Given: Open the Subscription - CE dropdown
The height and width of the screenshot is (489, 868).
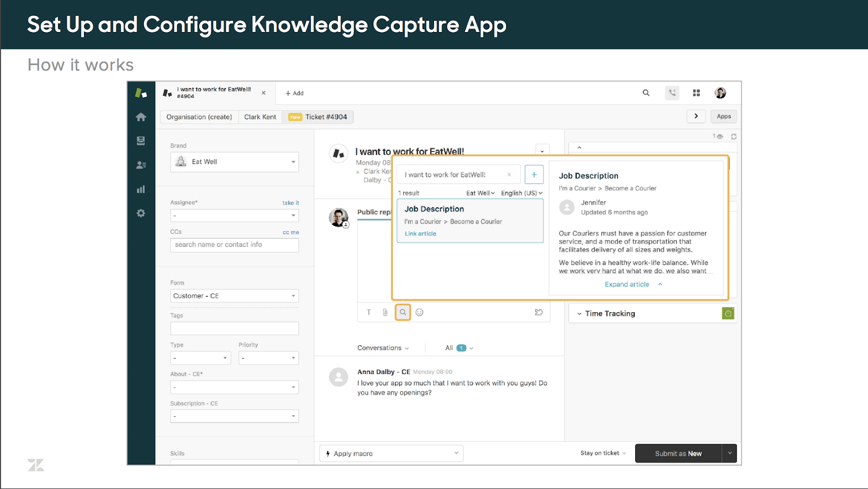Looking at the screenshot, I should pos(234,416).
